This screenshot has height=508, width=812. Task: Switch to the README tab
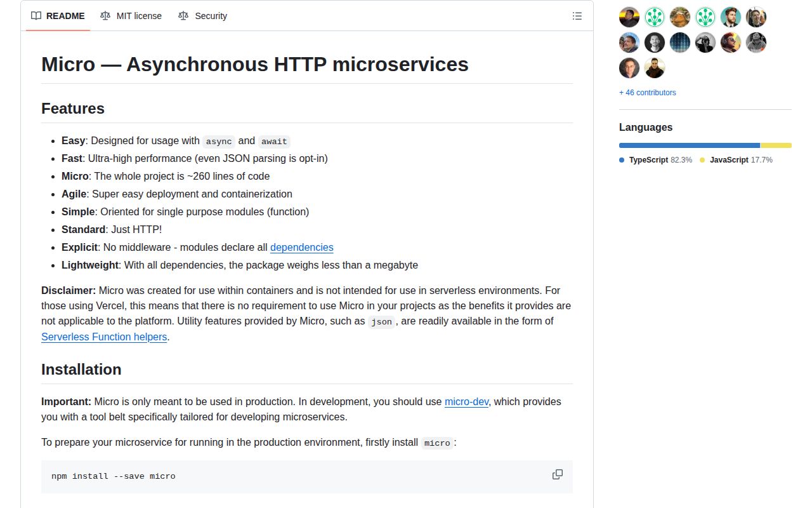coord(58,16)
